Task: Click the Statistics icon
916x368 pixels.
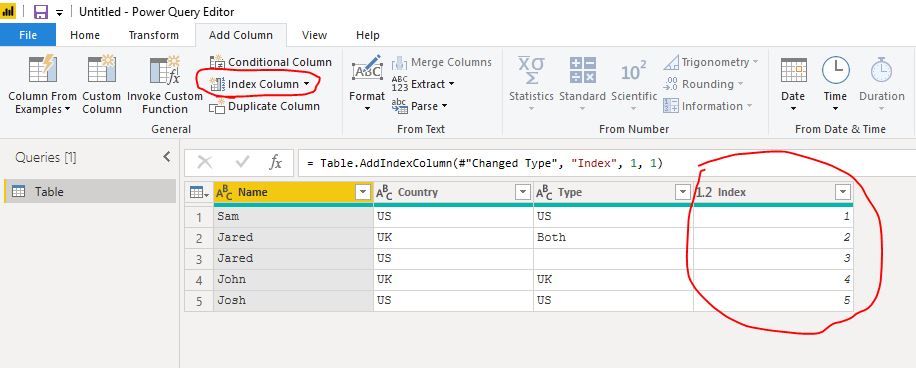Action: pos(531,69)
